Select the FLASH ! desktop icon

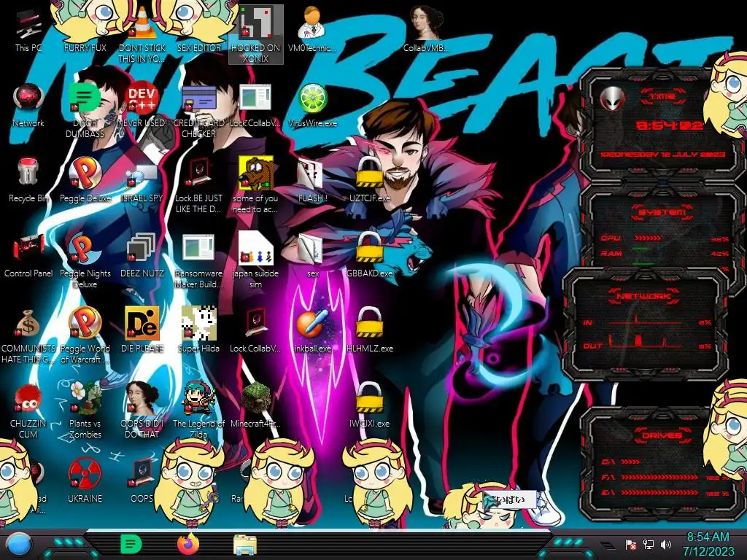click(x=312, y=180)
